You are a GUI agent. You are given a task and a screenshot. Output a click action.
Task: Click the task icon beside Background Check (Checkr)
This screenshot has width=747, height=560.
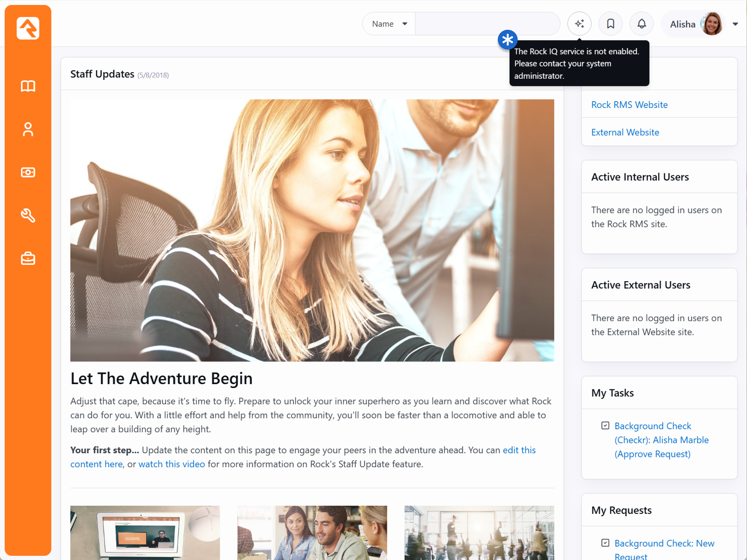point(605,426)
